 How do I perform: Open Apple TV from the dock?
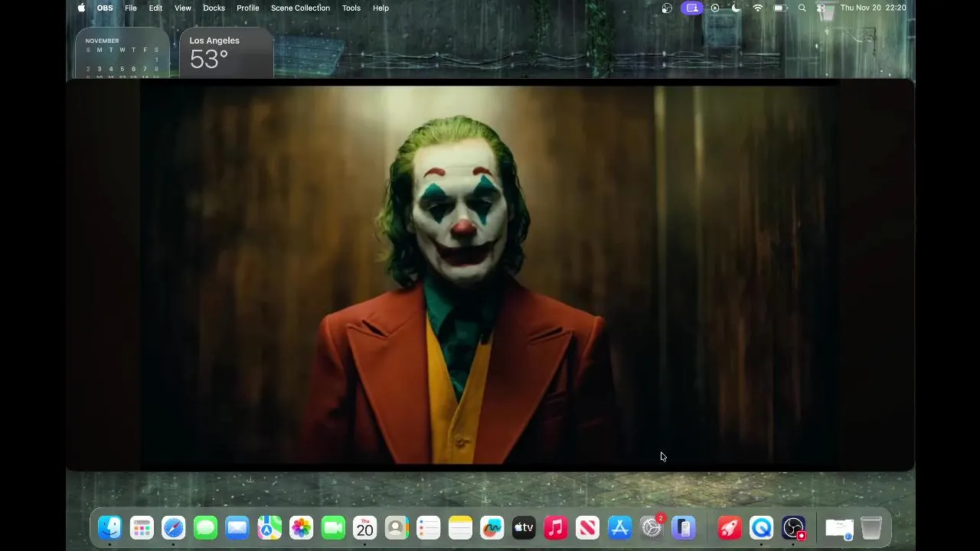[524, 527]
